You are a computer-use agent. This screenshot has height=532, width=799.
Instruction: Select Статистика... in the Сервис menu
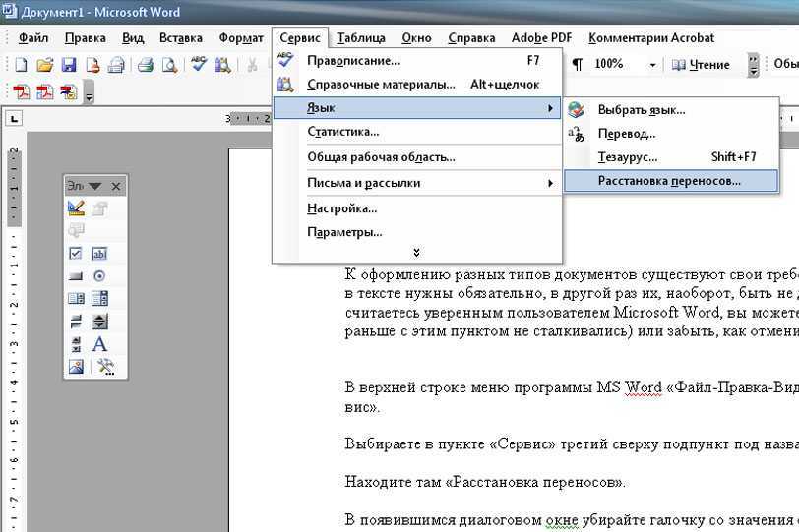417,132
